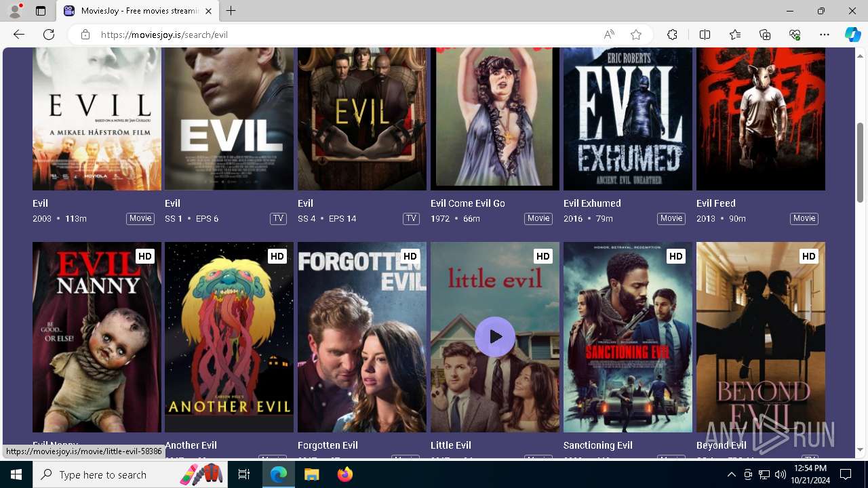Open Read aloud icon in address bar
This screenshot has height=488, width=868.
(609, 35)
